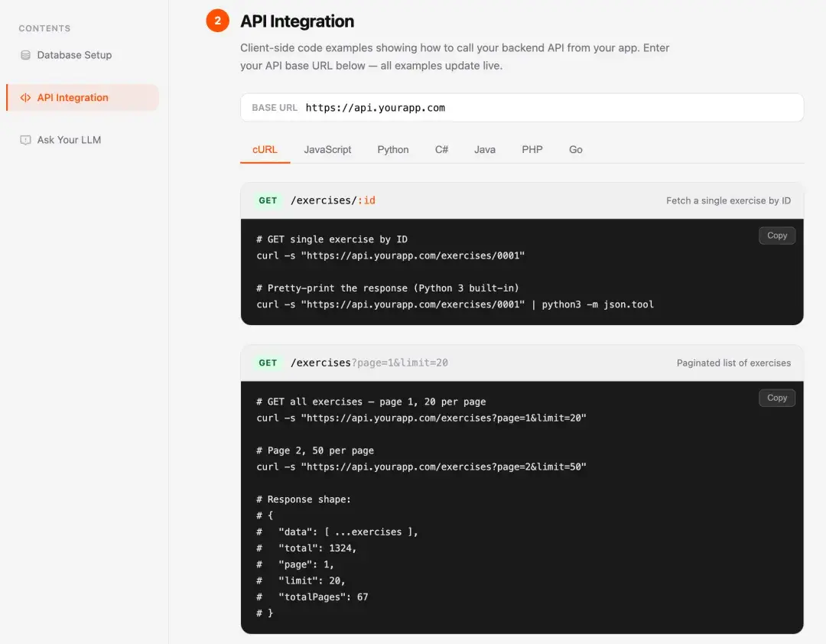Switch to the PHP tab
826x644 pixels.
click(x=532, y=150)
